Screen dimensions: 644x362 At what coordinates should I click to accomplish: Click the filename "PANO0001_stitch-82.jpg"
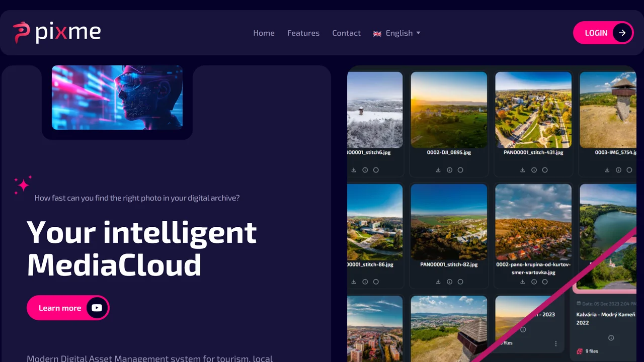(449, 264)
